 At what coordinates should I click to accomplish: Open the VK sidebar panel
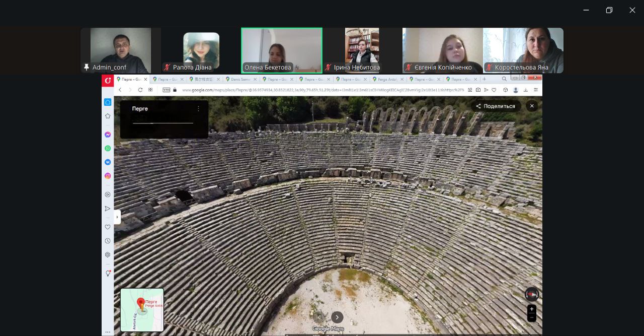pyautogui.click(x=108, y=162)
